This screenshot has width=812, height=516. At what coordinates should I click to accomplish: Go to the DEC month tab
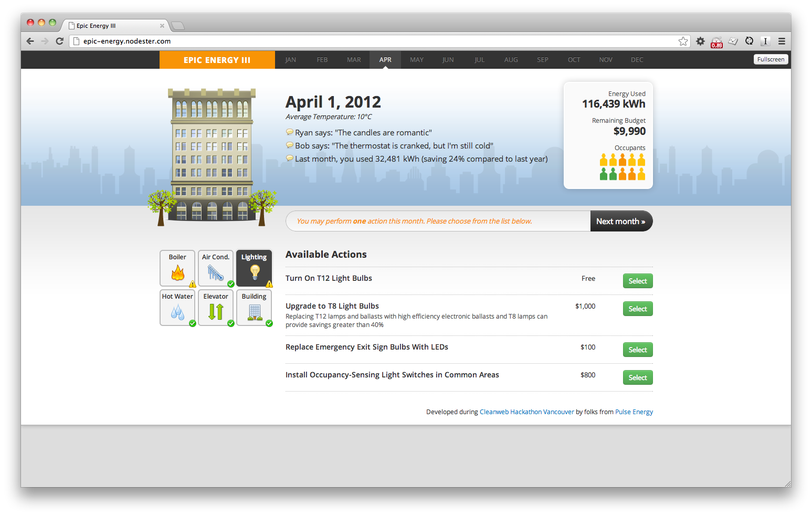click(637, 60)
